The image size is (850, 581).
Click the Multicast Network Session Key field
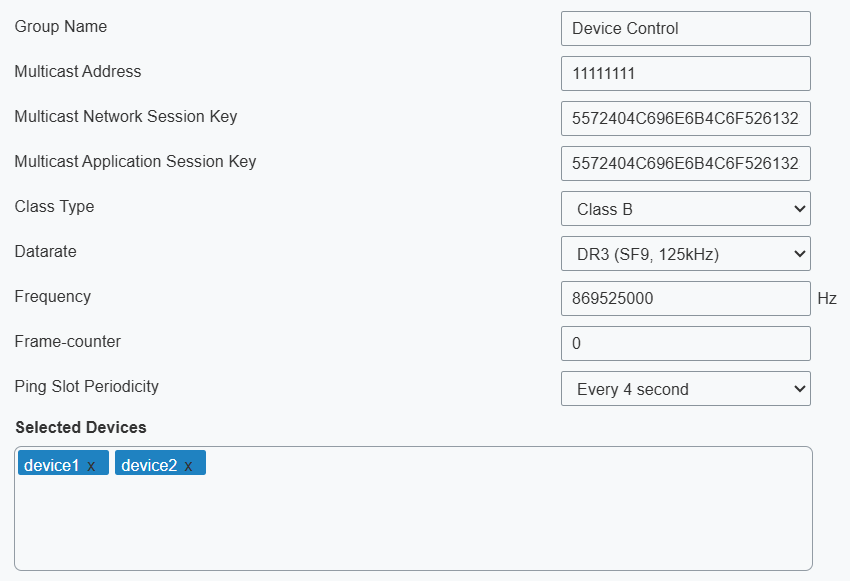(x=685, y=119)
